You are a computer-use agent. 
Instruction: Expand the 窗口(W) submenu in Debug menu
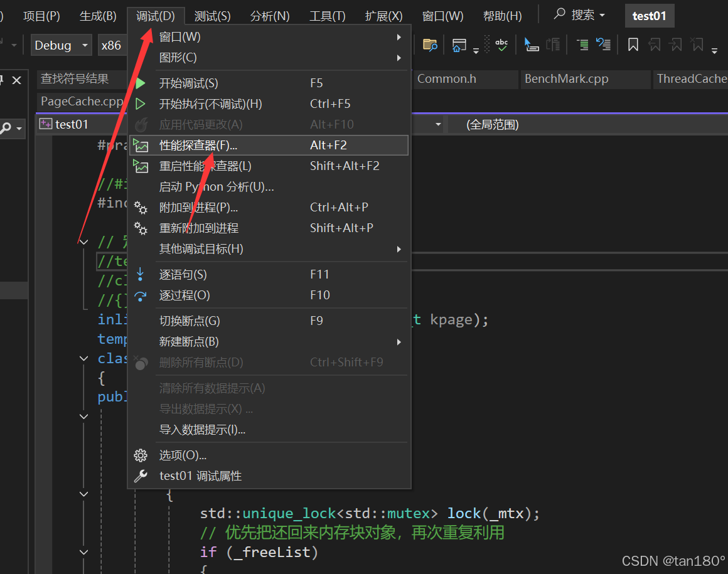(x=399, y=37)
